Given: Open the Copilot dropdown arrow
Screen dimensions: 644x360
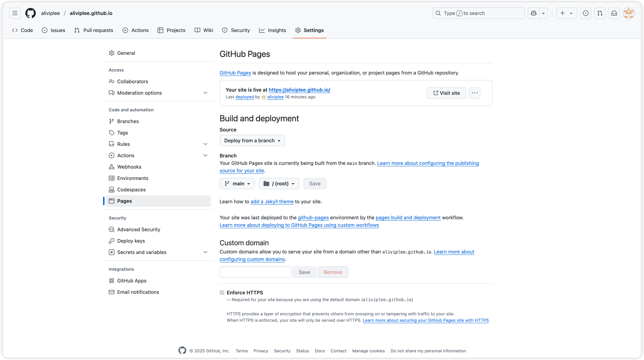Looking at the screenshot, I should click(543, 13).
